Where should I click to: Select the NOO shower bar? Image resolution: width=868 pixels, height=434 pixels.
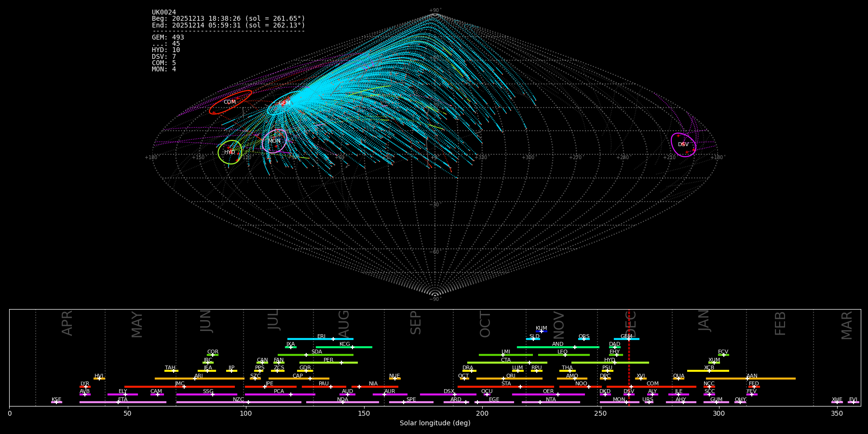(x=581, y=387)
